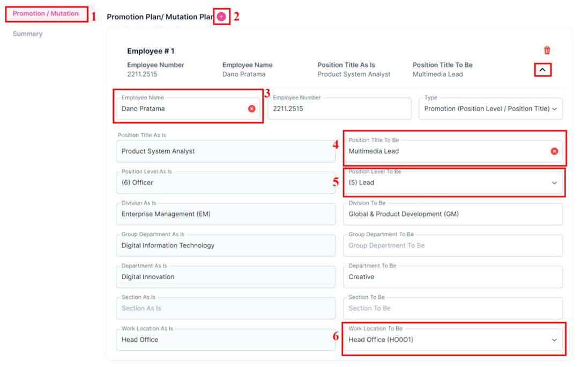588x367 pixels.
Task: Click the pink add plan plus icon
Action: tap(221, 17)
